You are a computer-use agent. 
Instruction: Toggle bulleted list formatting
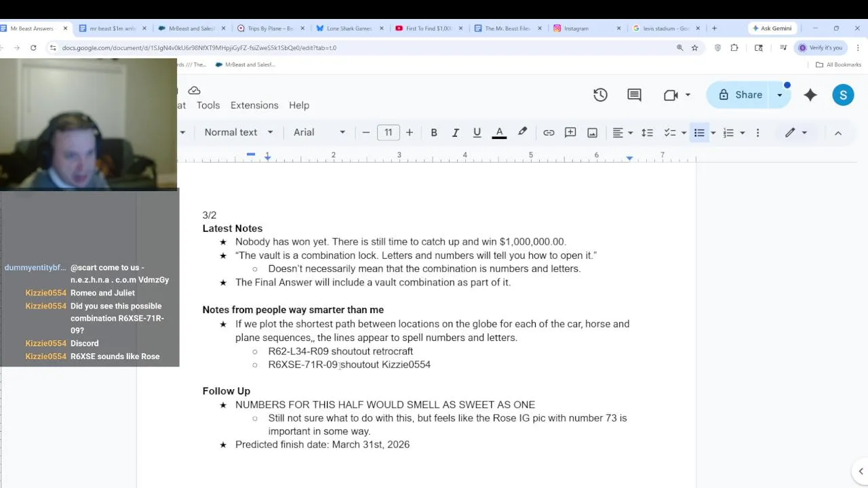coord(699,132)
